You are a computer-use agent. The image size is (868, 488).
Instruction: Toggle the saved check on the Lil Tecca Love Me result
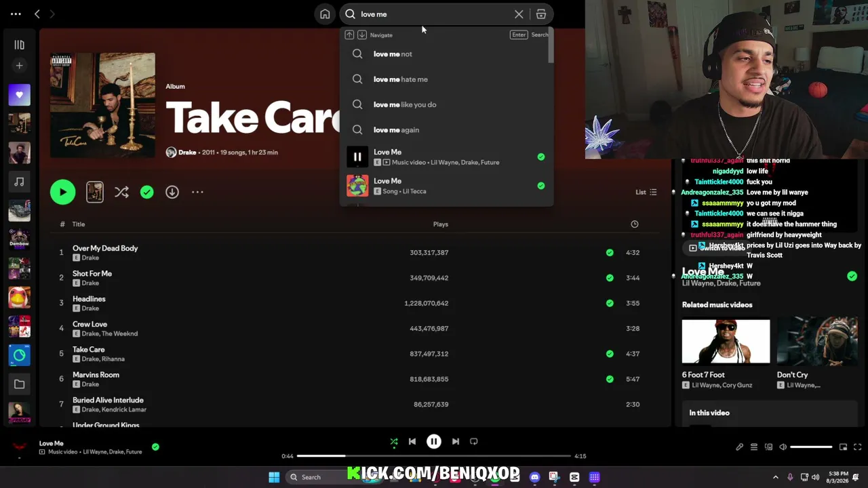(541, 186)
